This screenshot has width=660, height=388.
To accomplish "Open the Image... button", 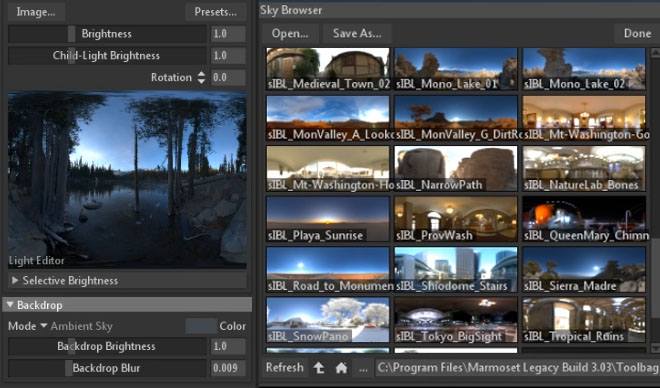I will 36,12.
